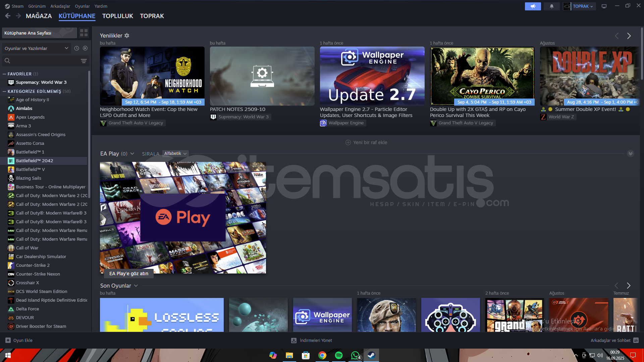Viewport: 644px width, 362px height.
Task: Open friends chat icon at bottom right
Action: 636,340
